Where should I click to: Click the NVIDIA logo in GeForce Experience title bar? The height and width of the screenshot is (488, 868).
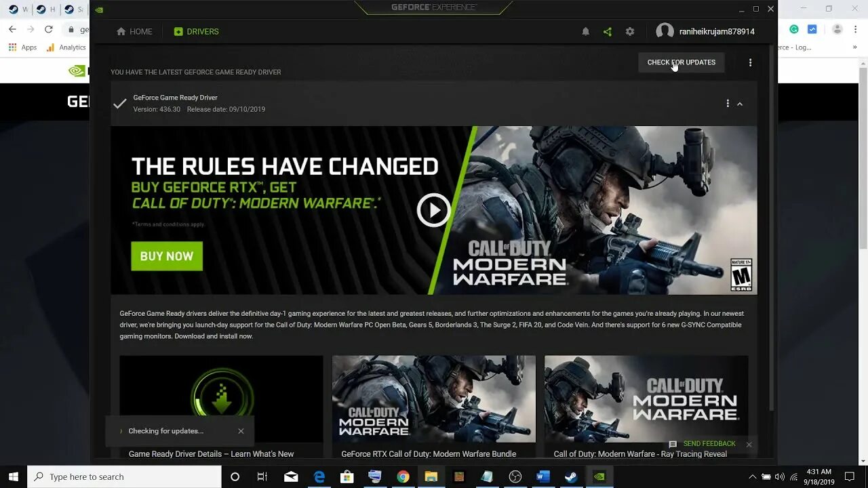tap(99, 9)
